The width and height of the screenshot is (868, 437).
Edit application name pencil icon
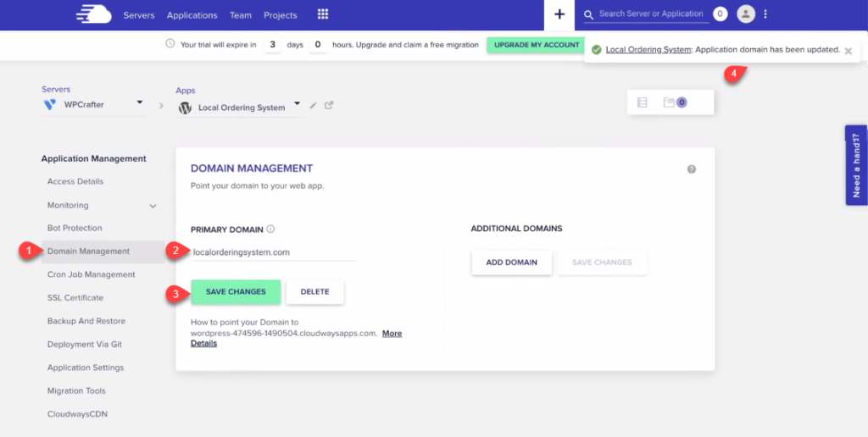[313, 105]
